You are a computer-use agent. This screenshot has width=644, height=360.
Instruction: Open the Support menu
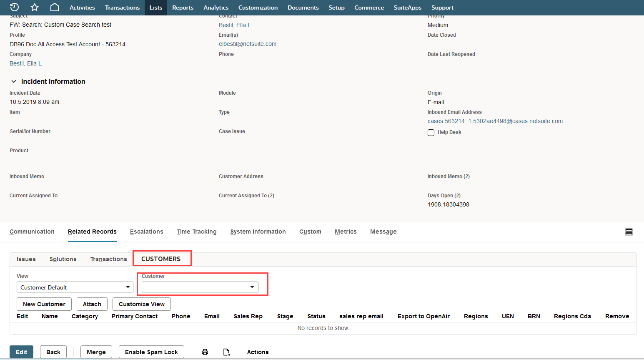442,8
